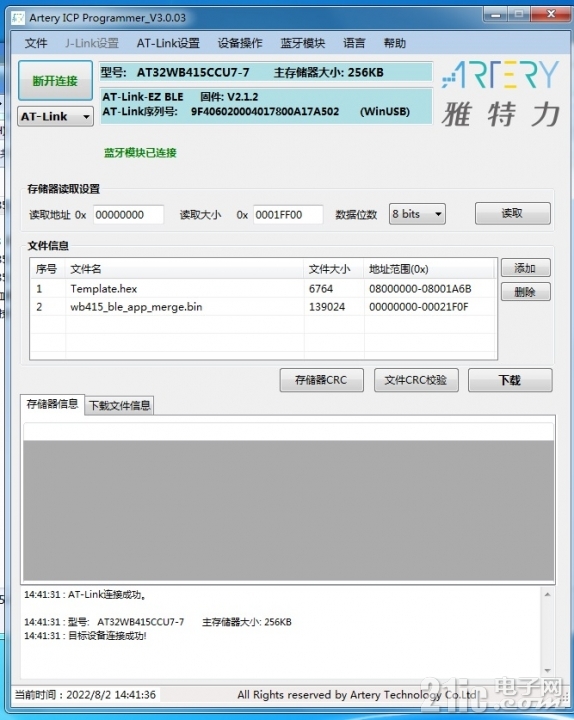Open the 设备操作 menu

point(240,43)
